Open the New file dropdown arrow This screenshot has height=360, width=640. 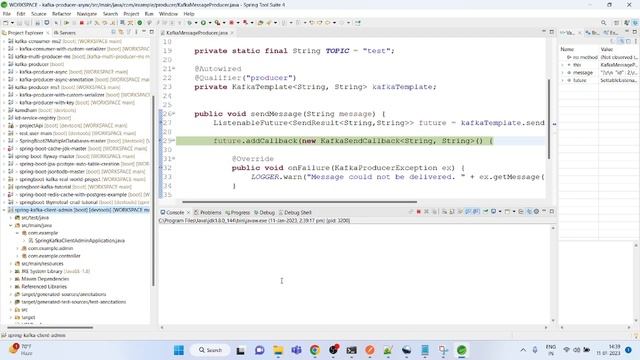coord(12,23)
